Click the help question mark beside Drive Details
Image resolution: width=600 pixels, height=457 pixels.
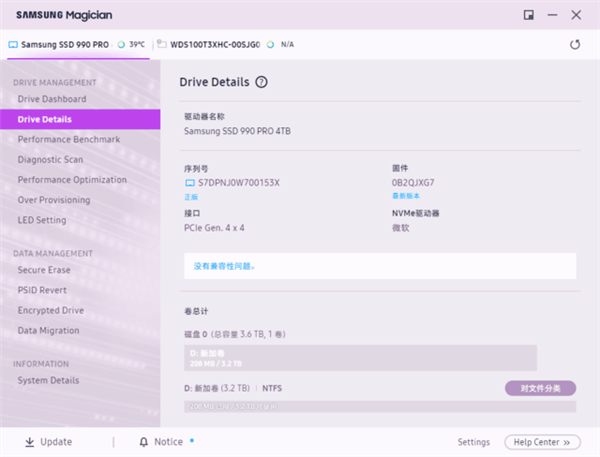(261, 82)
